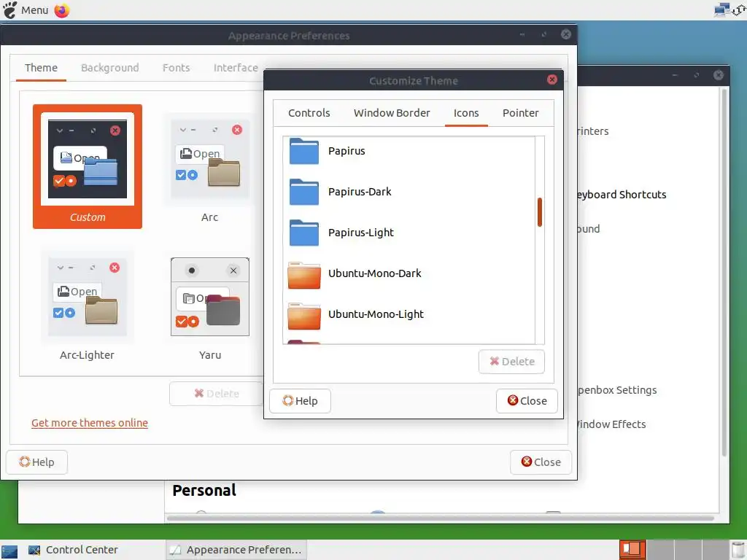The image size is (747, 560).
Task: Choose the Yaru theme thumbnail
Action: pos(209,305)
